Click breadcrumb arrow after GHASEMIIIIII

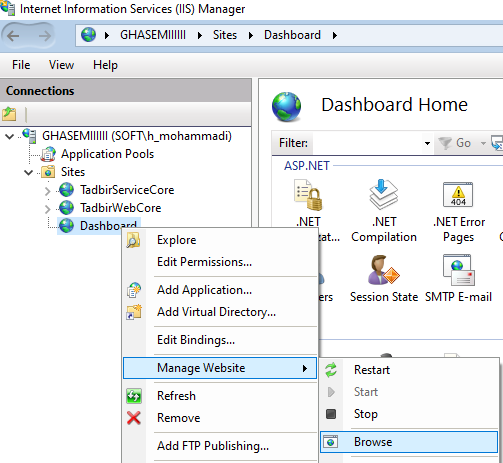click(x=200, y=35)
